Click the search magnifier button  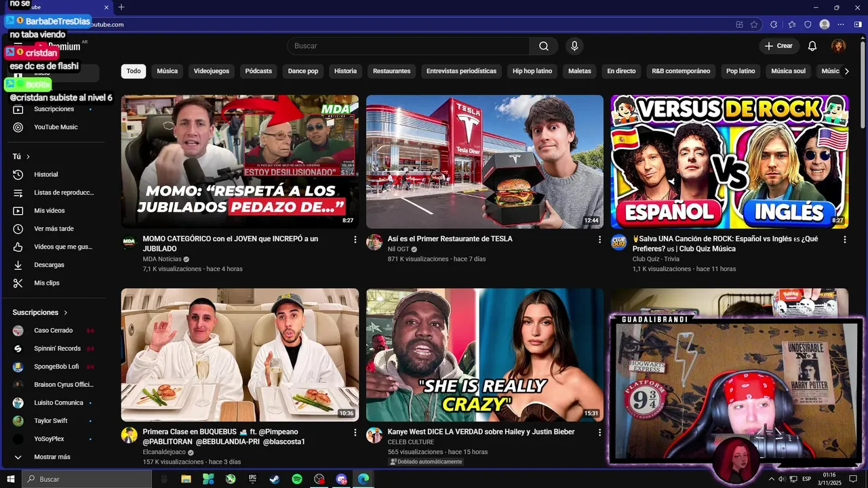point(544,46)
